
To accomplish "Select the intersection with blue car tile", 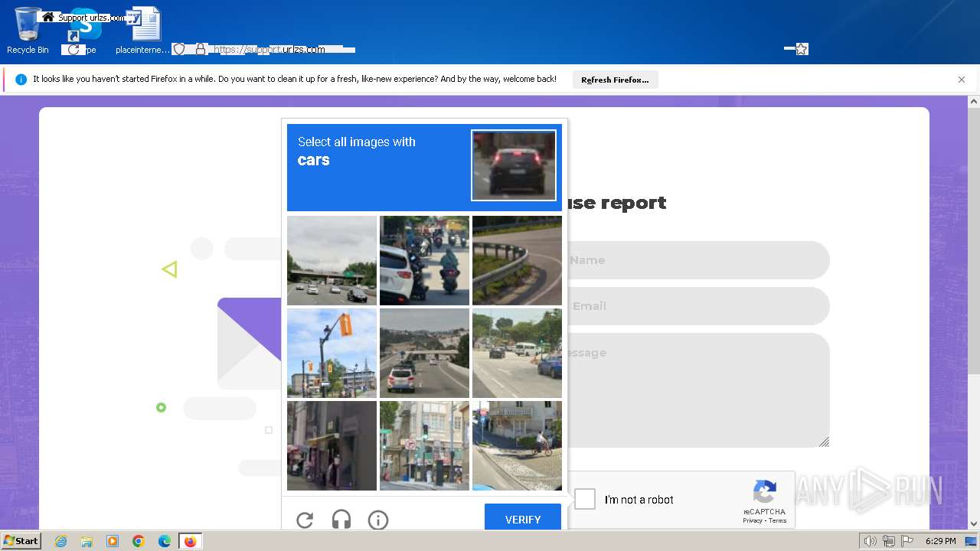I will tap(517, 353).
